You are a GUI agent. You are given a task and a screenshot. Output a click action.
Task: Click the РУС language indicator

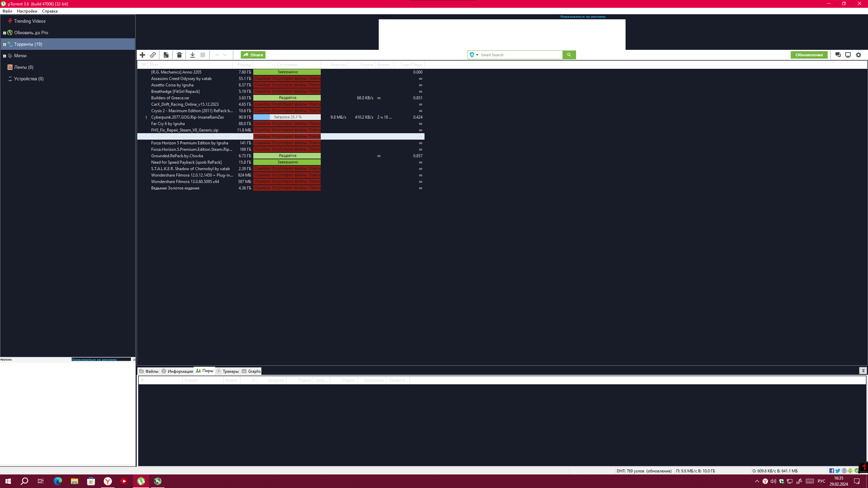821,481
